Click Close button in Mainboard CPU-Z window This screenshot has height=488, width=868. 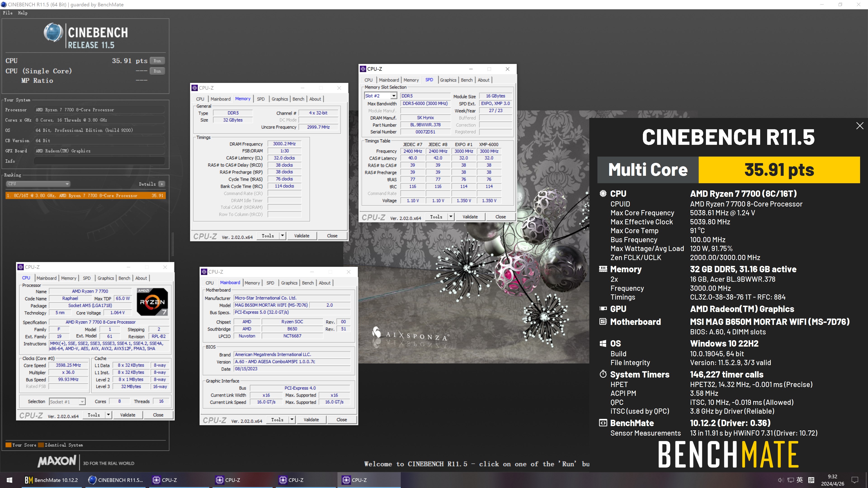[x=341, y=420]
